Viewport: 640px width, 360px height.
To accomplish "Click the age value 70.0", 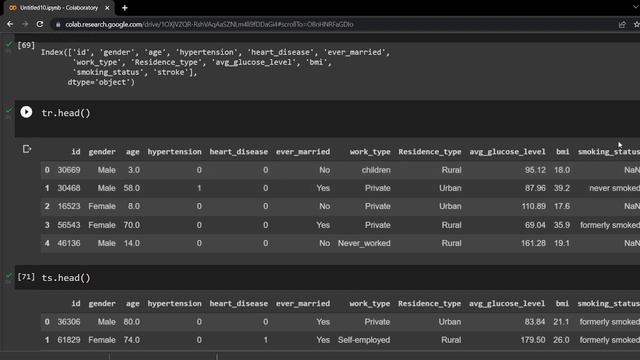I will (131, 225).
